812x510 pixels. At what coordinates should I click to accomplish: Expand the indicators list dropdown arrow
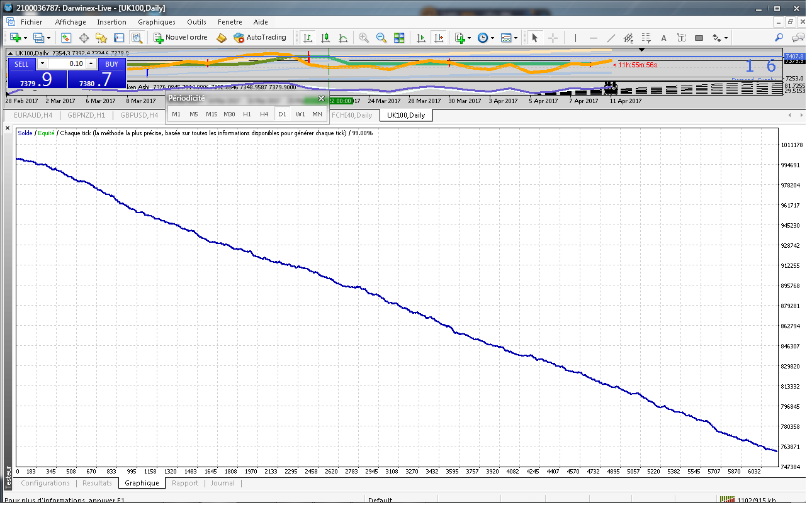[470, 38]
